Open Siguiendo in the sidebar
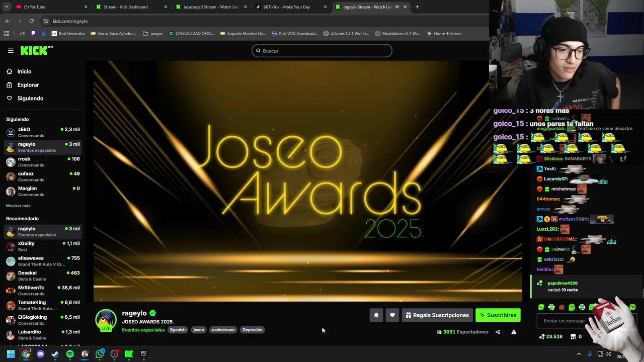The width and height of the screenshot is (644, 362). (30, 99)
